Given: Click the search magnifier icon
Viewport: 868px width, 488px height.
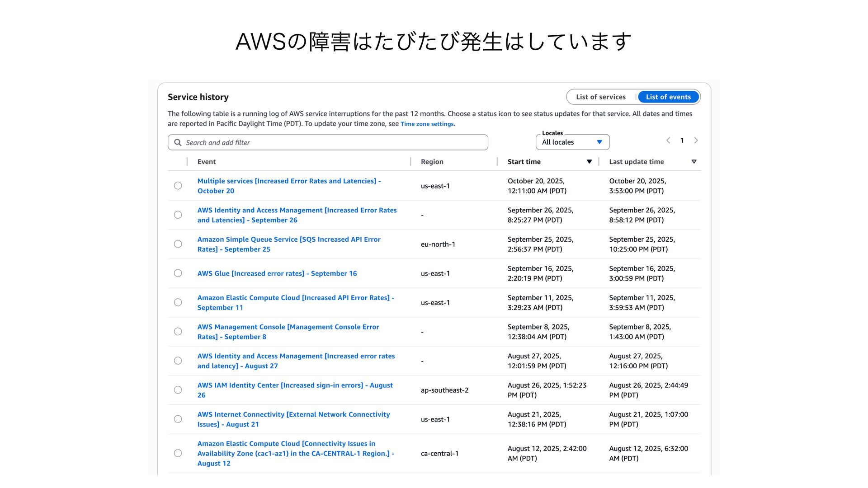Looking at the screenshot, I should pos(178,142).
